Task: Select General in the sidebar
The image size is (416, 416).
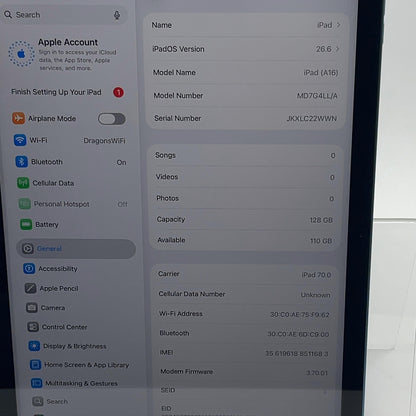Action: pos(76,249)
